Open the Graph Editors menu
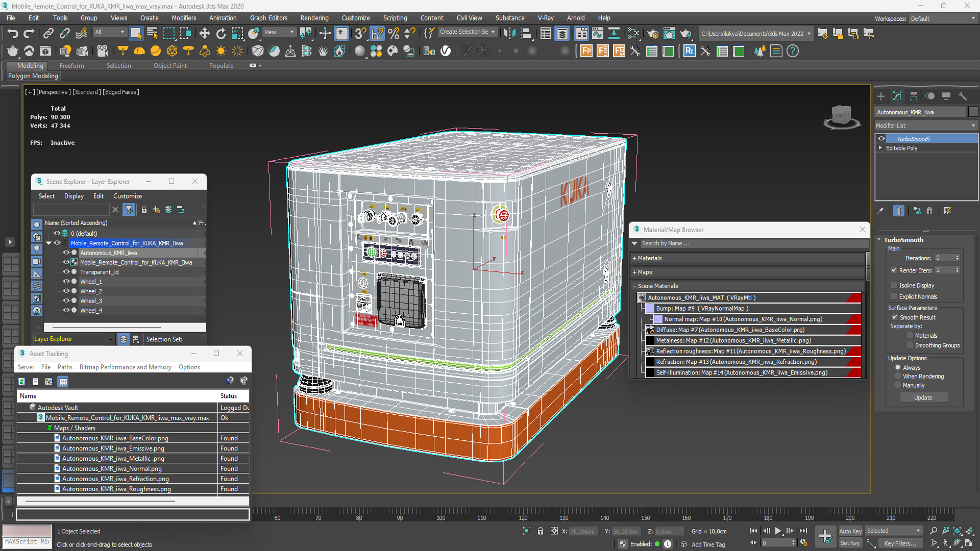The width and height of the screenshot is (980, 551). (268, 18)
